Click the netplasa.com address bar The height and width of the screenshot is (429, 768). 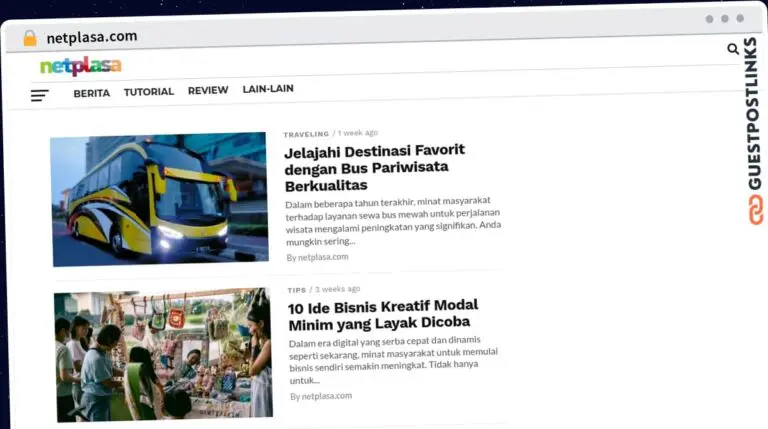(x=92, y=37)
